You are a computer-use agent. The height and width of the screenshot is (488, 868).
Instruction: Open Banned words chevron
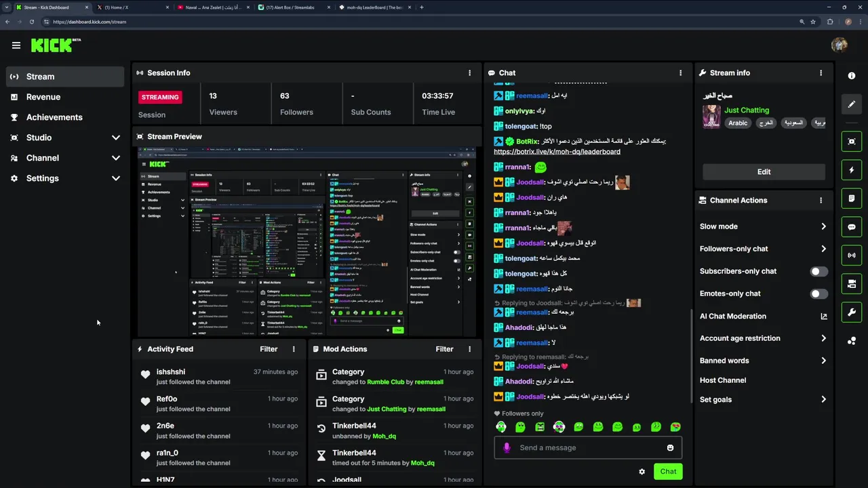[x=823, y=361]
